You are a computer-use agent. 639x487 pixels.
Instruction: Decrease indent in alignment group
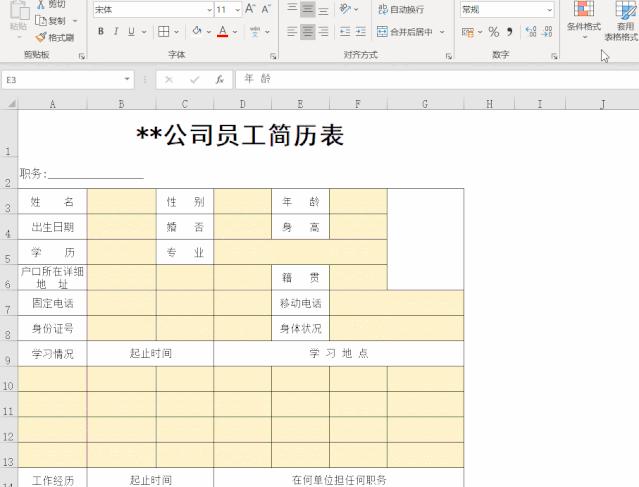[x=345, y=31]
